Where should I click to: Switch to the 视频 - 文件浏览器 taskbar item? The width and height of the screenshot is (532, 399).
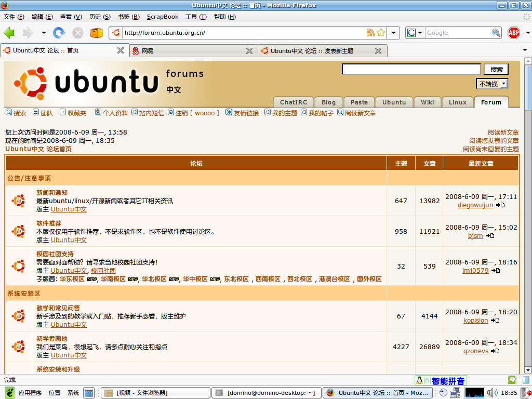point(156,393)
